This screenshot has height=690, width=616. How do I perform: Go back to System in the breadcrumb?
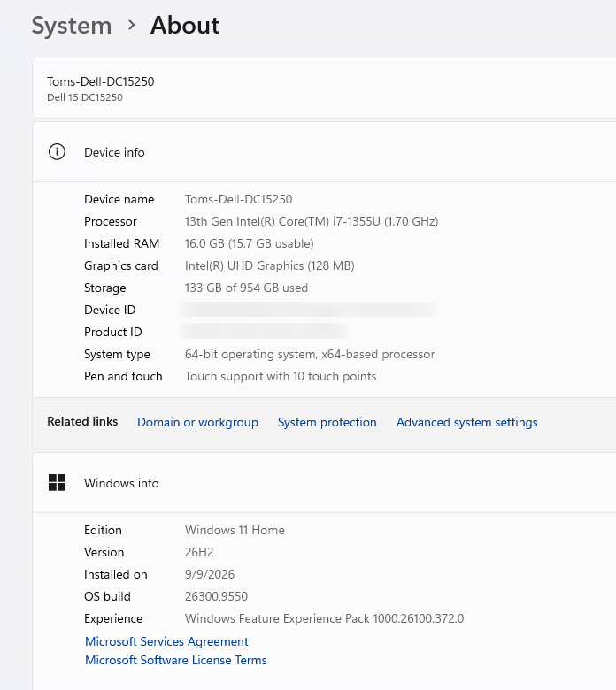(x=72, y=25)
